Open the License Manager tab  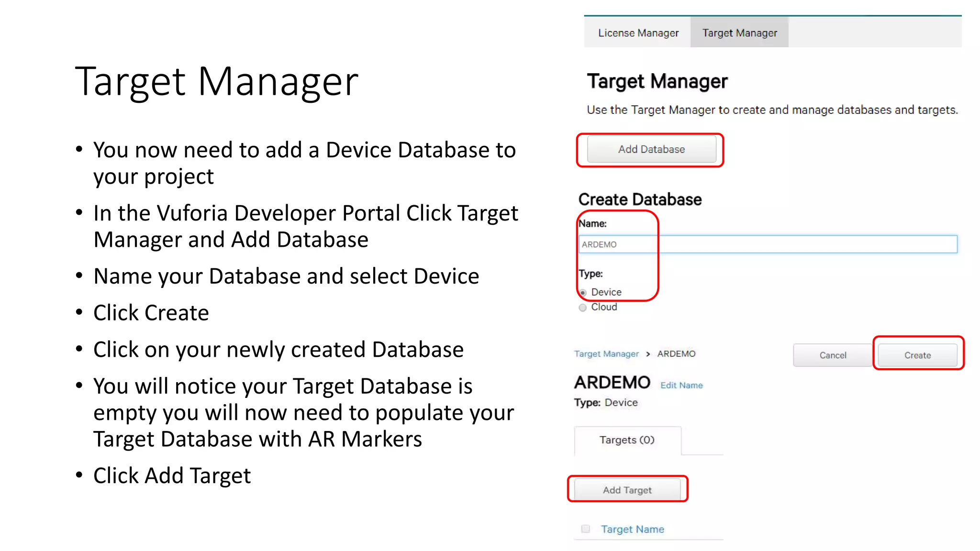point(638,33)
